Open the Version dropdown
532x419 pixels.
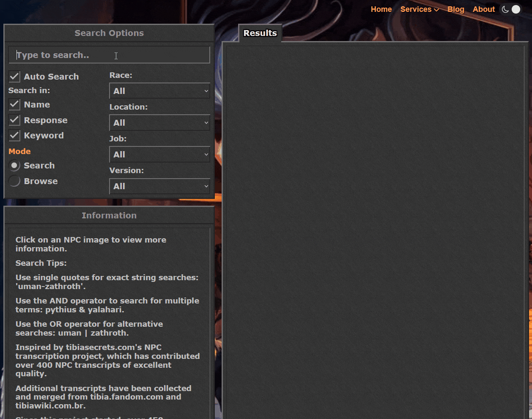pos(159,186)
